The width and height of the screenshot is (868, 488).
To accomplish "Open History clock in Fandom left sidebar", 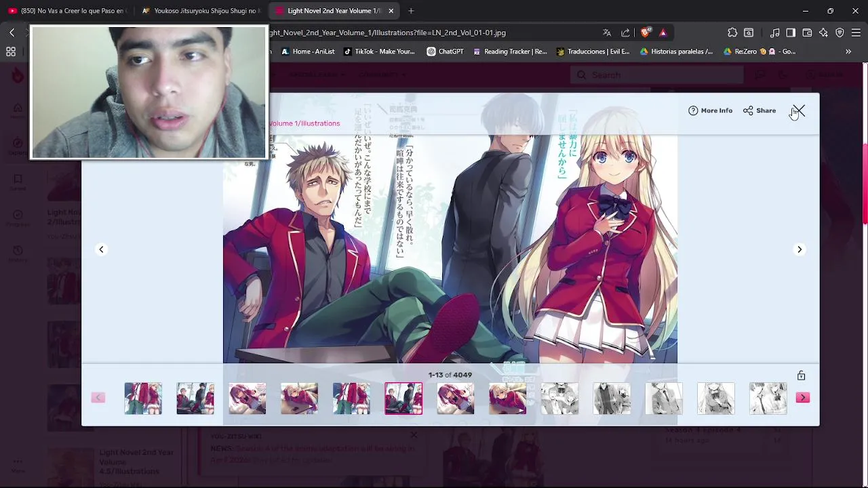I will click(x=18, y=253).
